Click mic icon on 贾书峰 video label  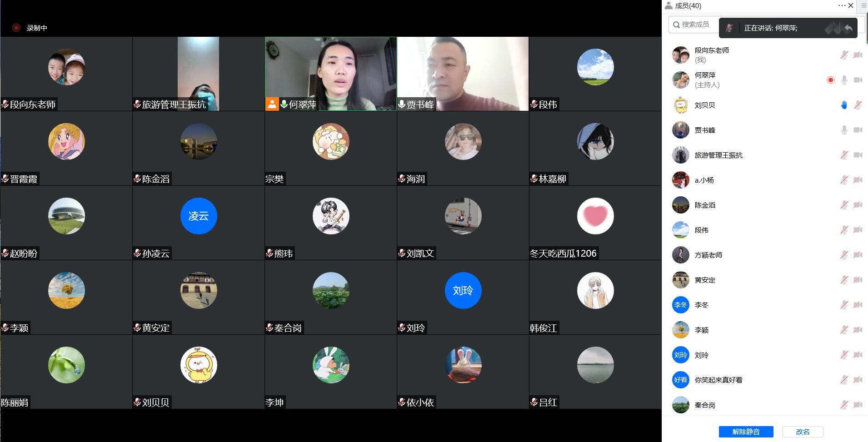click(x=402, y=104)
